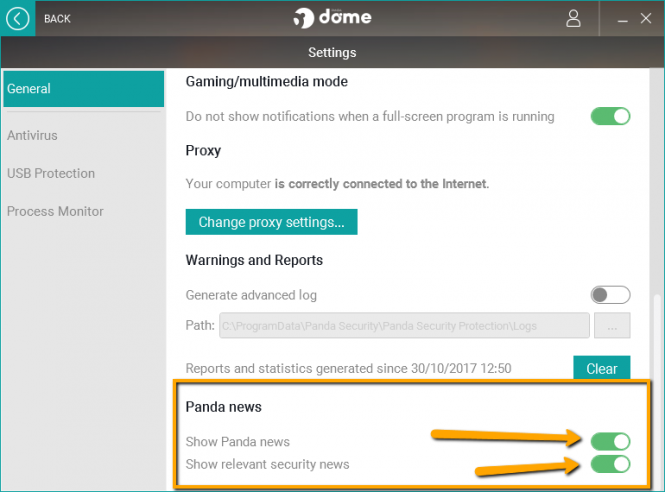Image resolution: width=665 pixels, height=492 pixels.
Task: Disable Show relevant security news switch
Action: pyautogui.click(x=610, y=464)
